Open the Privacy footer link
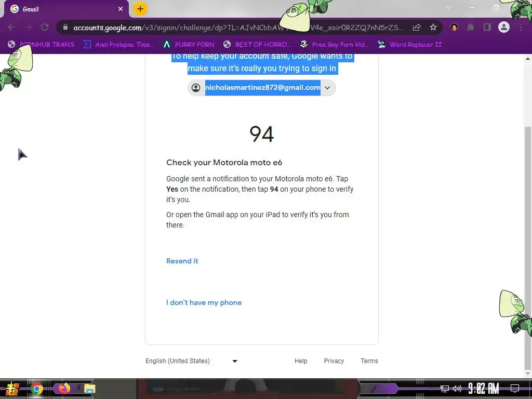Screen dimensions: 532x399 [x=334, y=361]
